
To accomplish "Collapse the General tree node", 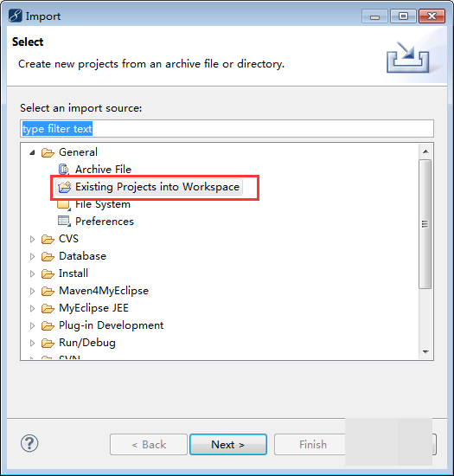I will click(x=32, y=152).
